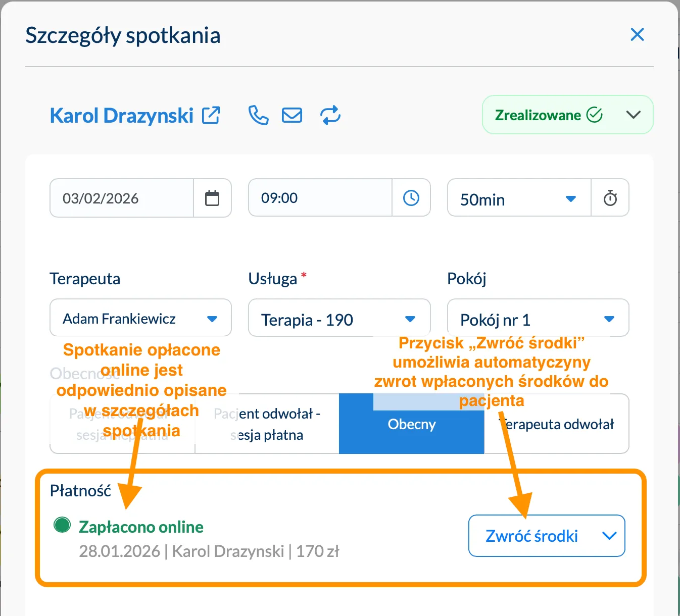Click the phone icon to call Karol Drazynski

tap(258, 115)
